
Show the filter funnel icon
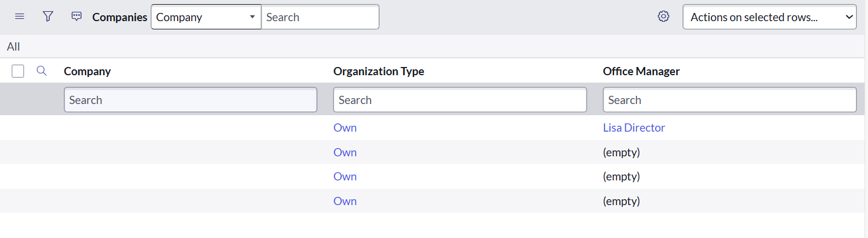(x=48, y=16)
